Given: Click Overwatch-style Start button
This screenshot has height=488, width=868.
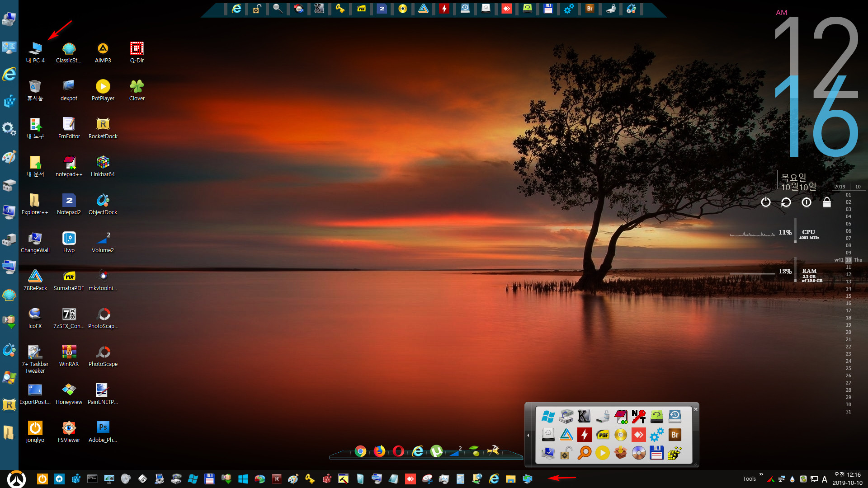Looking at the screenshot, I should [x=16, y=479].
